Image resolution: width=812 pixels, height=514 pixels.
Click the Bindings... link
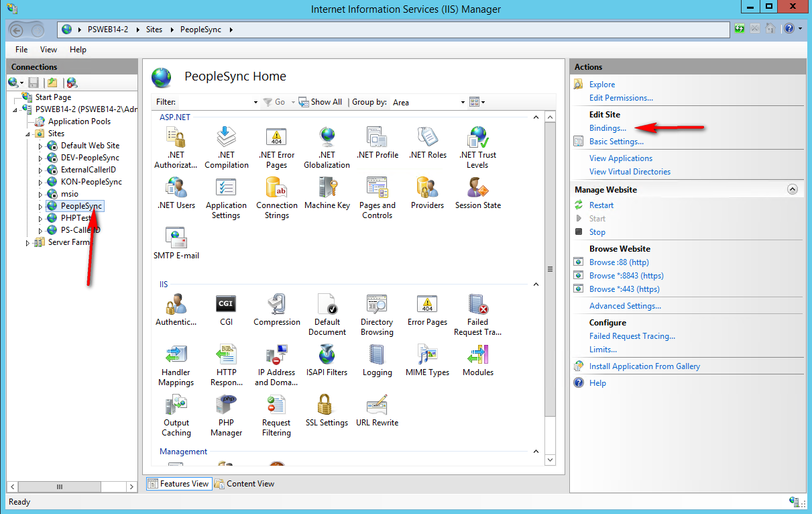tap(607, 128)
